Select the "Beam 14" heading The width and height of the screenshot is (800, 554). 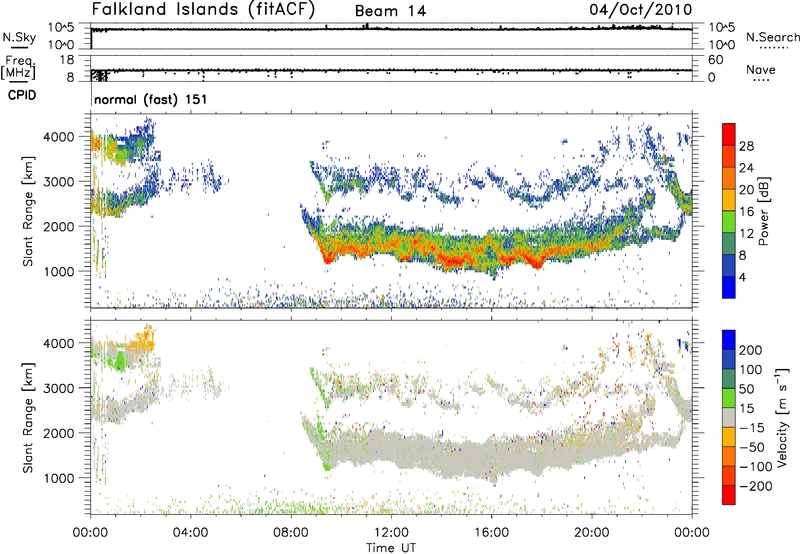click(x=390, y=11)
